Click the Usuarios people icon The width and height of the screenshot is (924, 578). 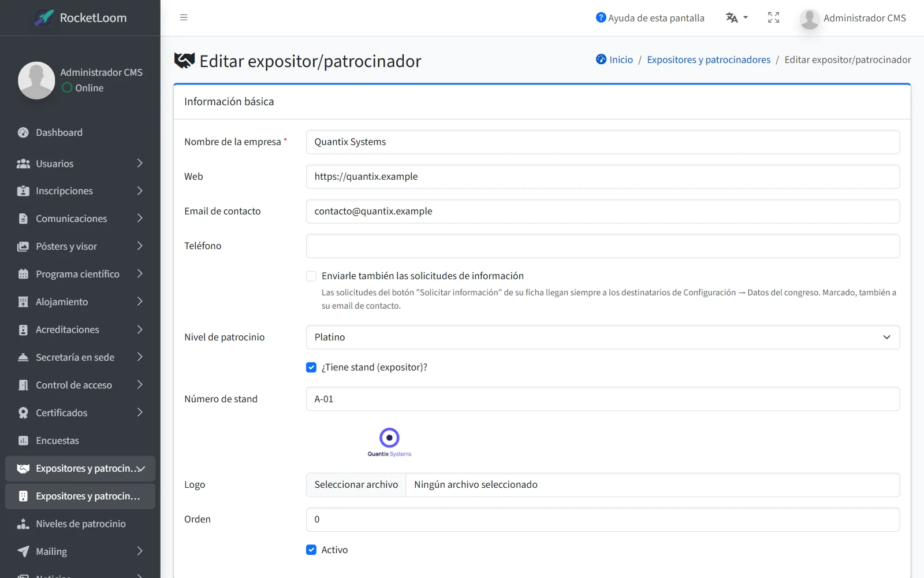point(23,164)
